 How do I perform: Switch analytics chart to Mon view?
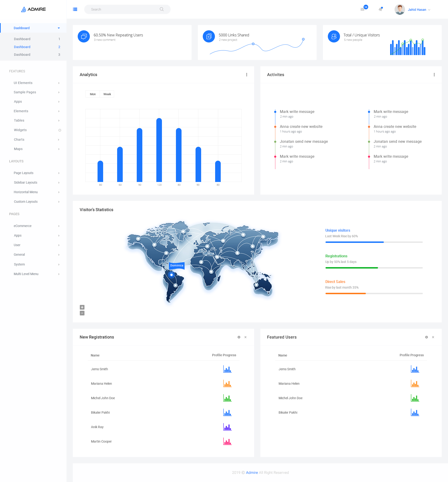(93, 94)
